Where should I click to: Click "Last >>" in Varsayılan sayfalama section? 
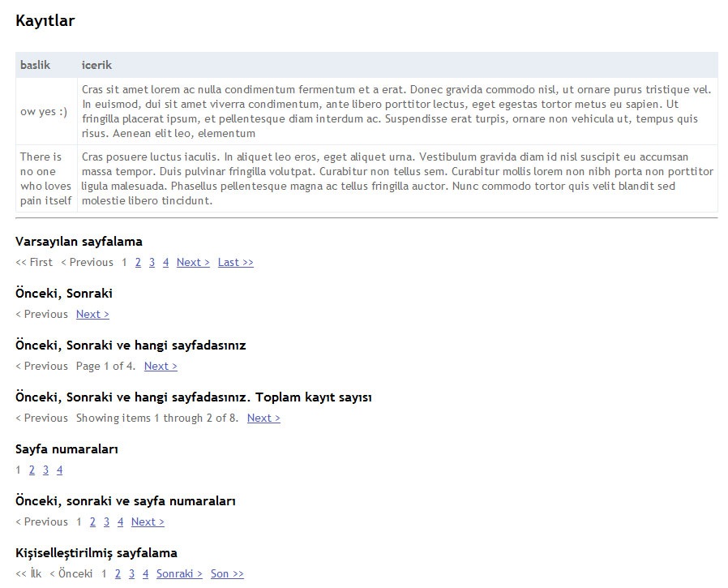(x=235, y=262)
